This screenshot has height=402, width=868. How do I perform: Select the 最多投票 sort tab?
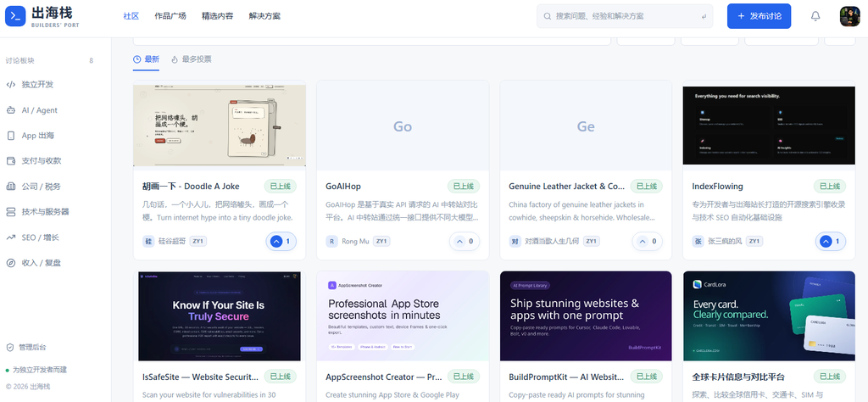[x=191, y=59]
